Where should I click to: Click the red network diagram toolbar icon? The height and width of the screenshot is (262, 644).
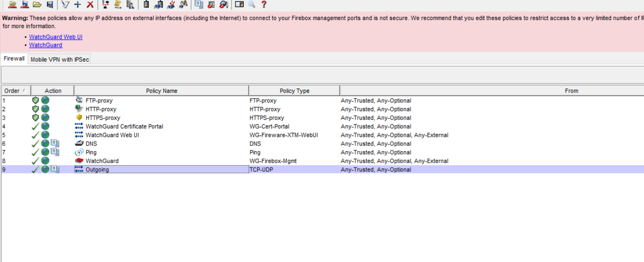pyautogui.click(x=106, y=4)
